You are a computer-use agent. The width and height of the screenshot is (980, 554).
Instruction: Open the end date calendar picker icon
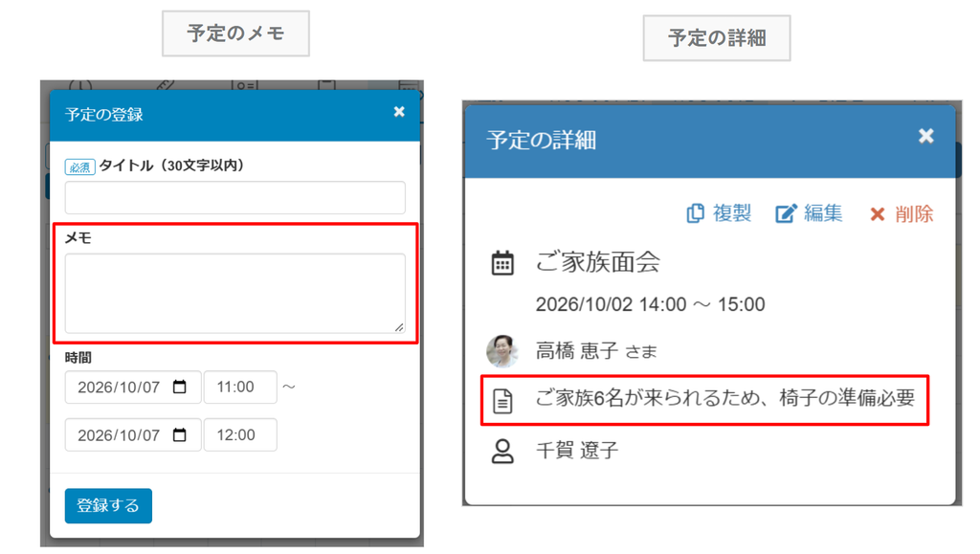(179, 434)
